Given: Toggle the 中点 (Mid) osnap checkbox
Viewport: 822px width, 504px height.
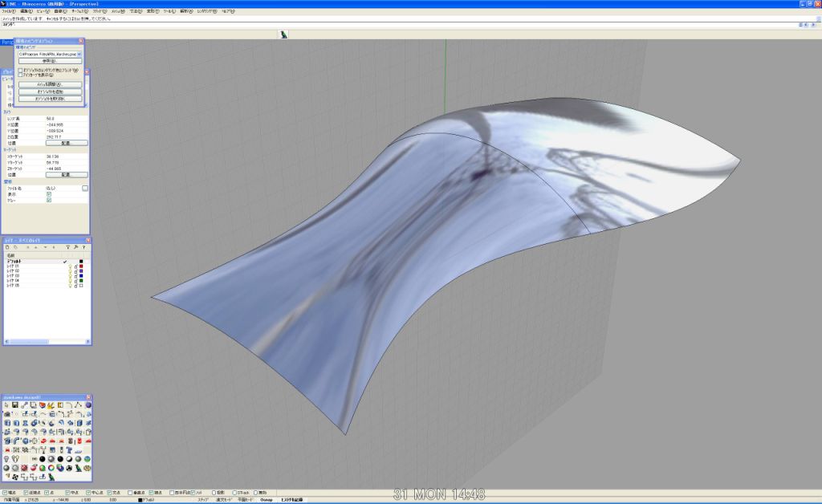Looking at the screenshot, I should [67, 492].
